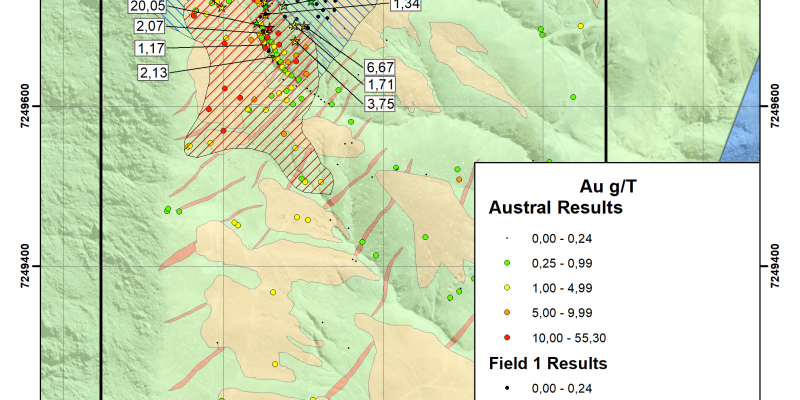Select the 1,17 assay value label
The width and height of the screenshot is (800, 400).
tap(150, 48)
